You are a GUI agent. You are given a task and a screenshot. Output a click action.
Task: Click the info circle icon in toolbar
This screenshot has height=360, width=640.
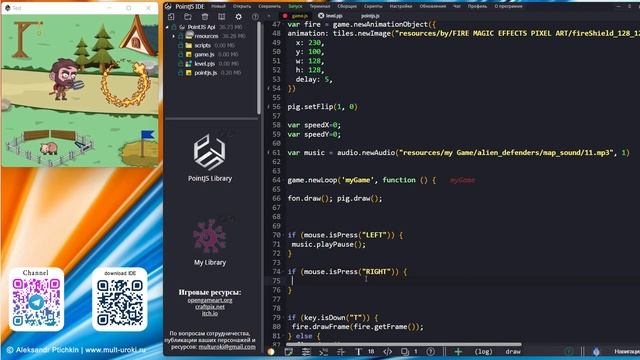click(255, 17)
